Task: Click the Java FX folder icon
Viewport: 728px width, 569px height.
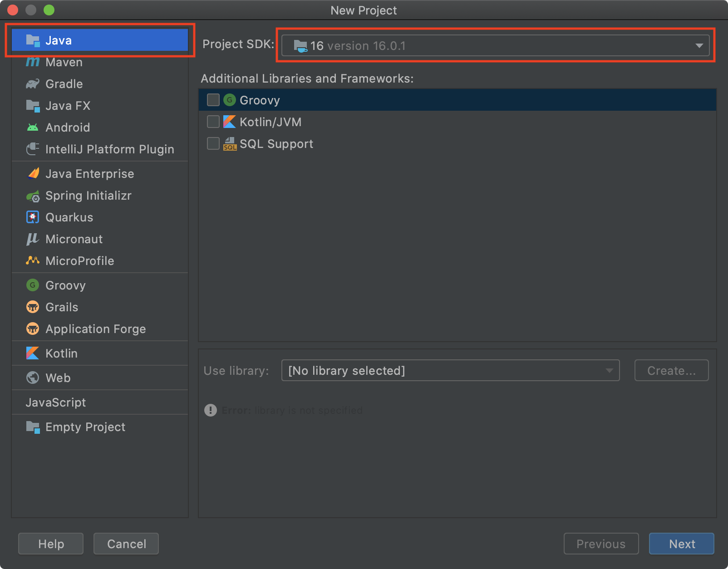Action: click(x=33, y=106)
